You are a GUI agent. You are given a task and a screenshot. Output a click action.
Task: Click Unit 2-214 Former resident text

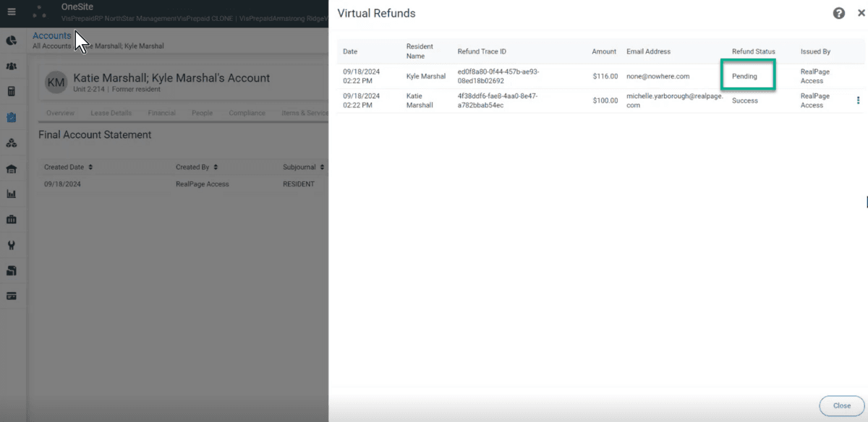tap(116, 89)
